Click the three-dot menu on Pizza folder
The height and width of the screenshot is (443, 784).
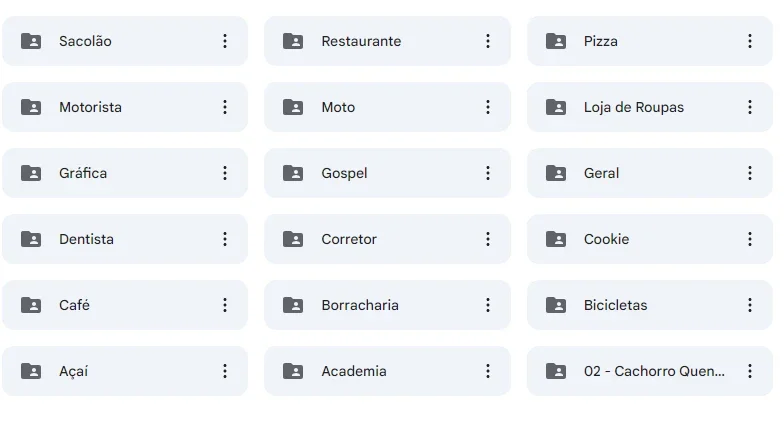(x=750, y=41)
